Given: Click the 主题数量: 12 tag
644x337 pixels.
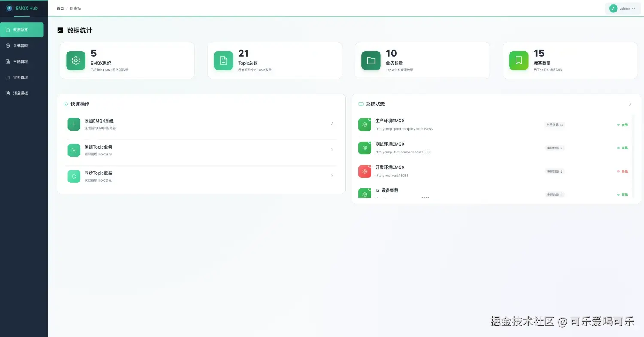Looking at the screenshot, I should point(555,125).
